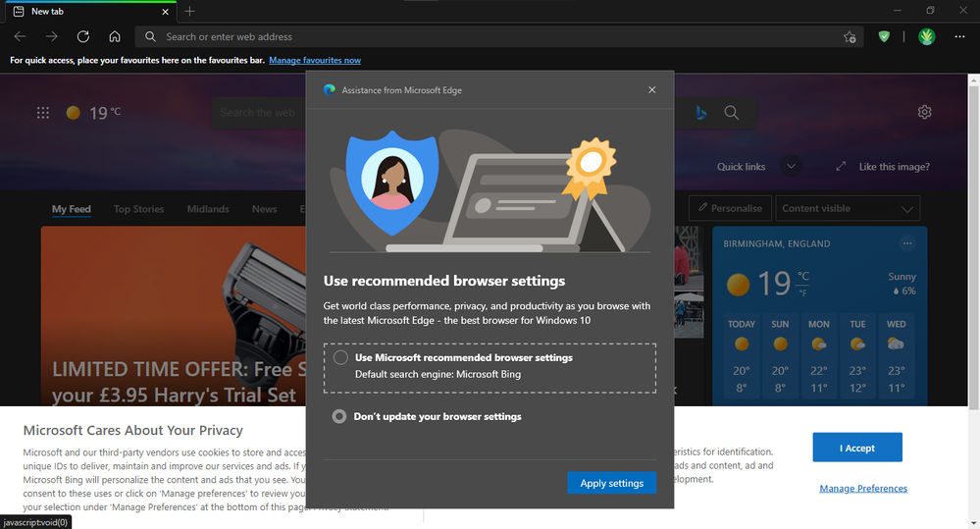Click the Personalise button

click(x=730, y=208)
